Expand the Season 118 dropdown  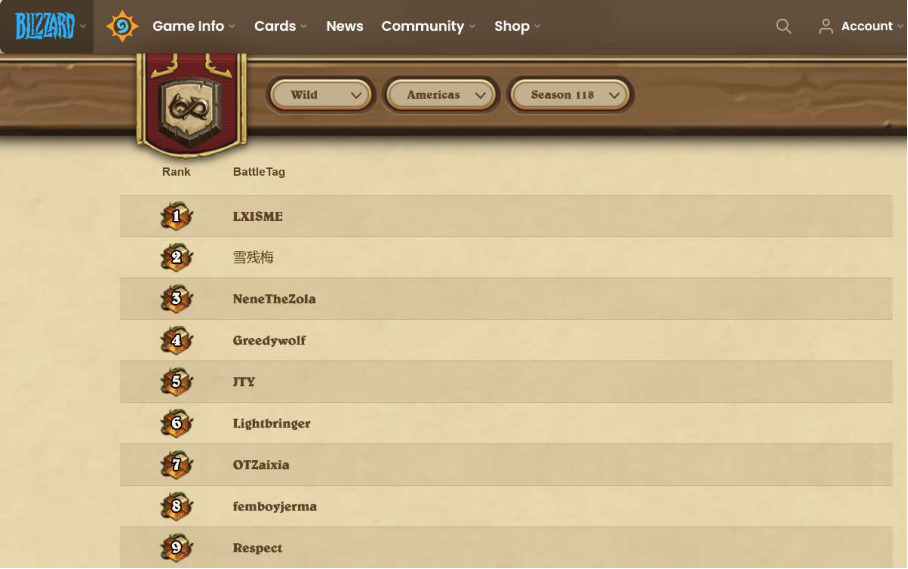[x=570, y=95]
